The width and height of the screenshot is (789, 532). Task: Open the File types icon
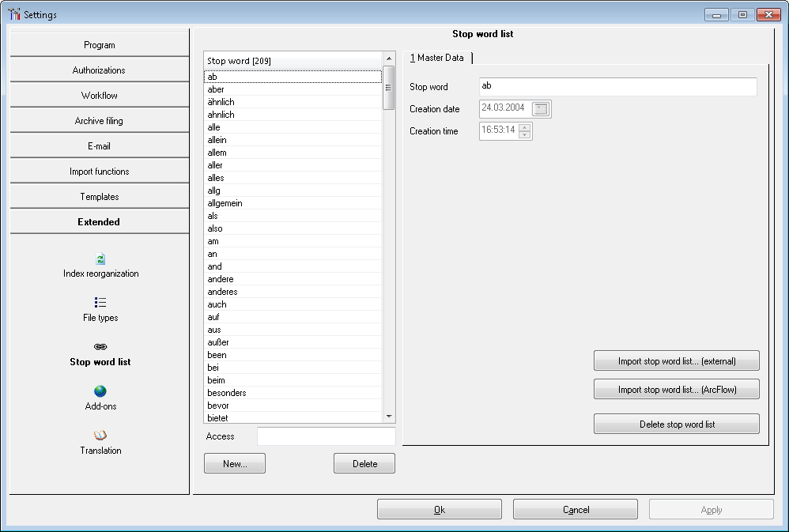coord(100,303)
